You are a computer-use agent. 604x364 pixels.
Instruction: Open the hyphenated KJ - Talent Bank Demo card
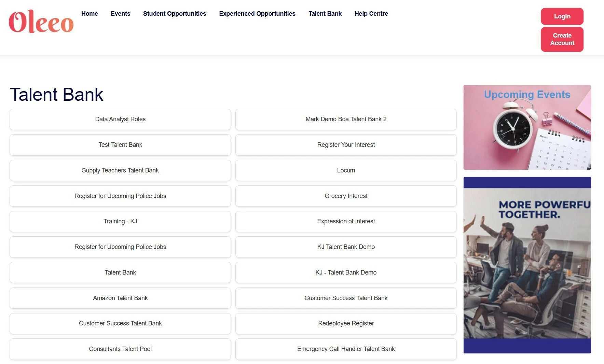pos(346,272)
